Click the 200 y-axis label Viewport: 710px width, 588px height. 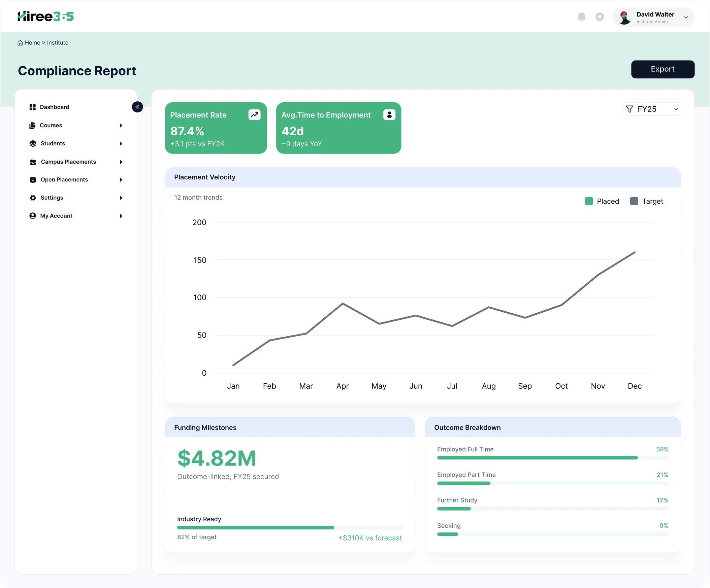coord(199,222)
